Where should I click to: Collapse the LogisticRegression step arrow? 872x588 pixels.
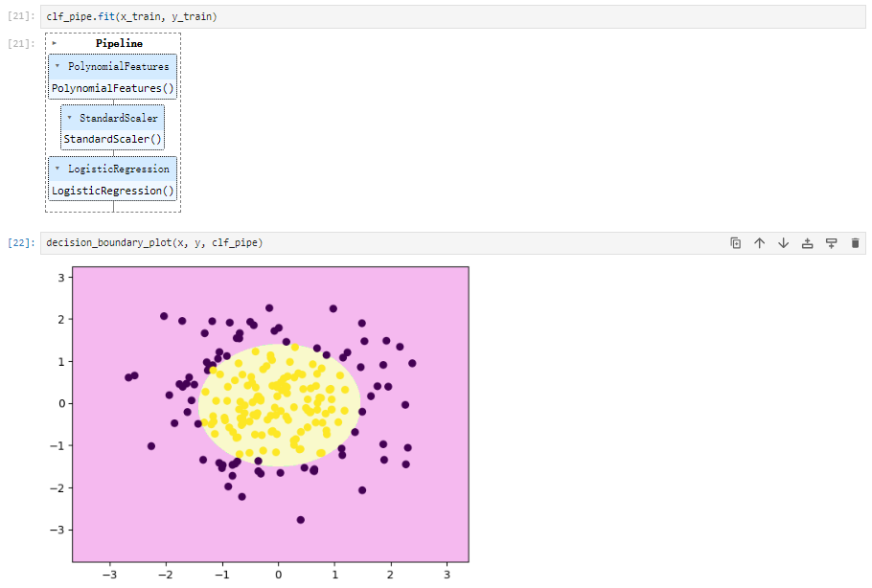click(x=57, y=168)
